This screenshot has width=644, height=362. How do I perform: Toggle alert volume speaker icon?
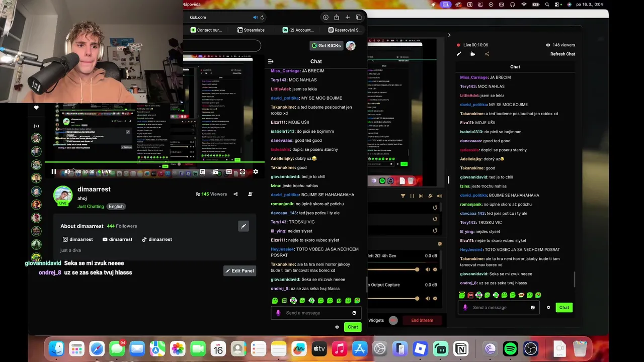439,196
